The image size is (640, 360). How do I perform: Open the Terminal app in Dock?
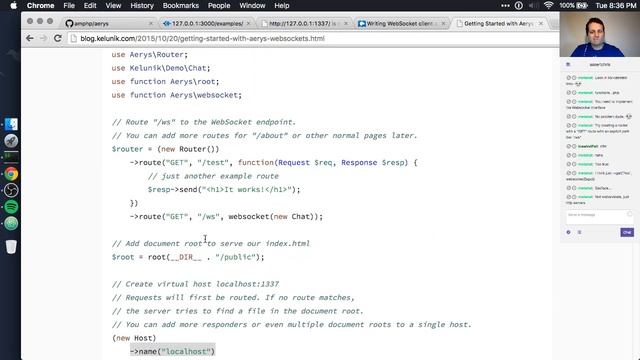(x=11, y=157)
